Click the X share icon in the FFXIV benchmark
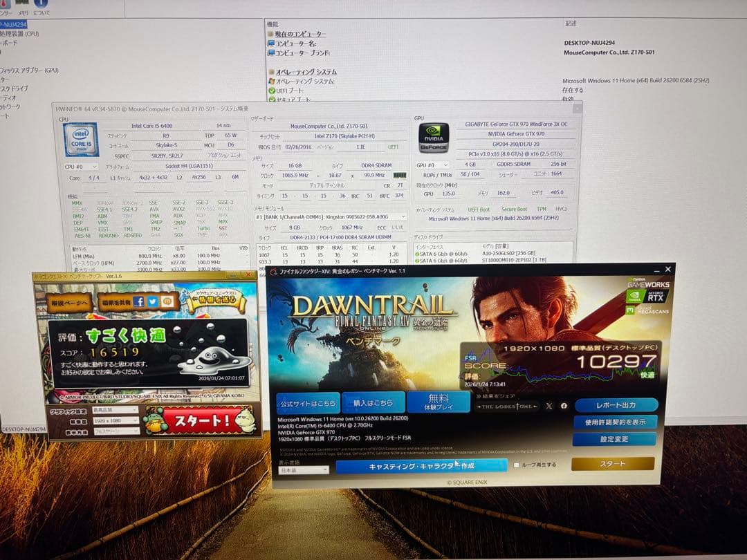This screenshot has height=560, width=747. (549, 407)
